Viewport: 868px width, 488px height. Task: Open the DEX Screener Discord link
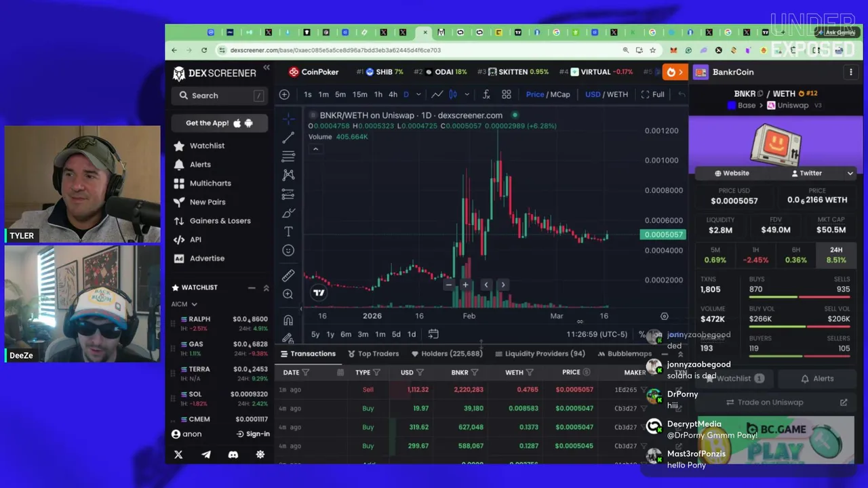click(233, 455)
